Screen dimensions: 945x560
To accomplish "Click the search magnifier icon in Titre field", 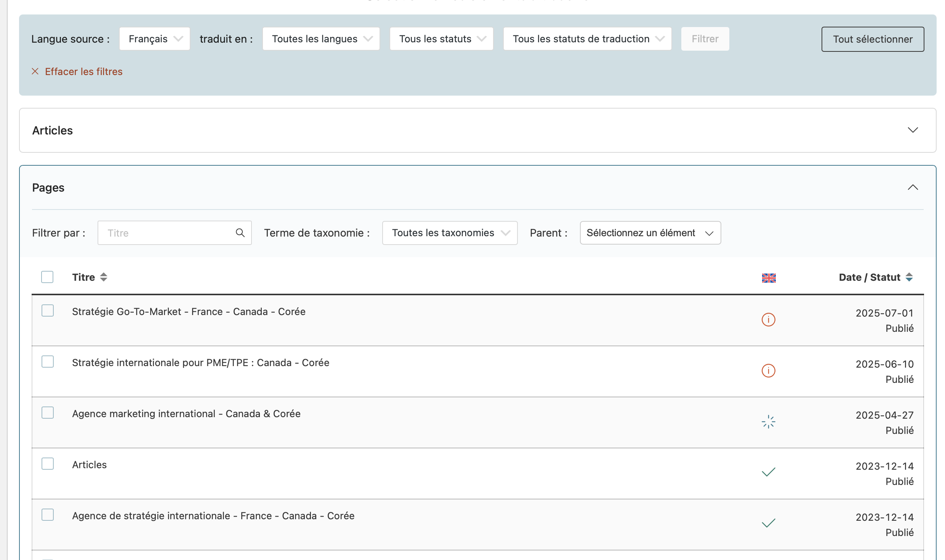I will click(240, 233).
